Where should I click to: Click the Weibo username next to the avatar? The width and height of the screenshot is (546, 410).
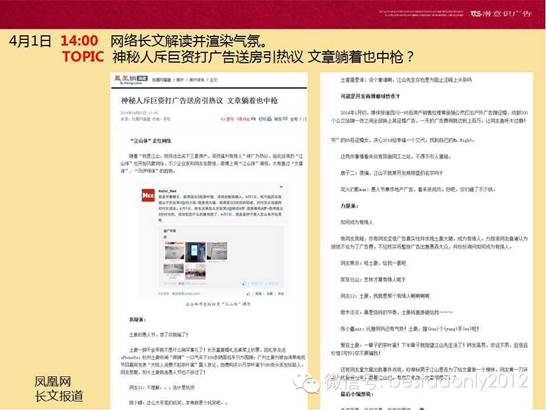click(167, 191)
